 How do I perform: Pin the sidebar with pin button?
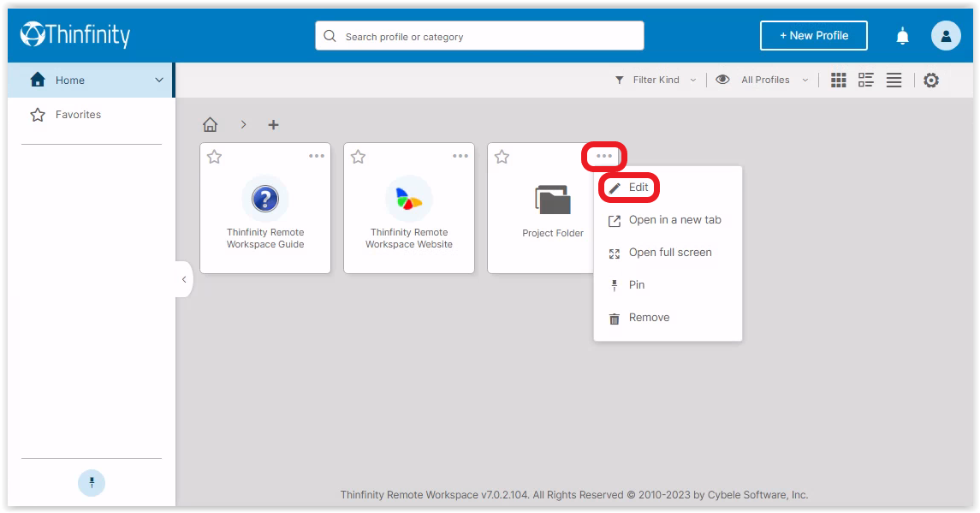point(92,483)
